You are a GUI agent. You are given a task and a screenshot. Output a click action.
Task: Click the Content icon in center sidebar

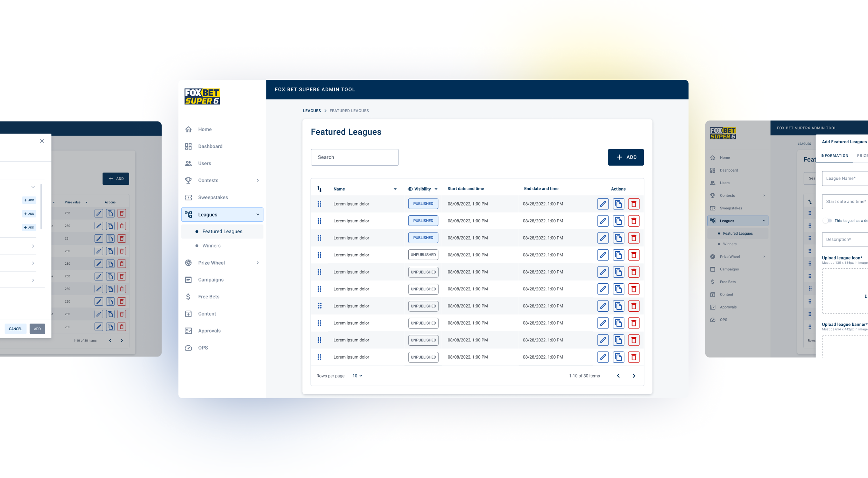(188, 314)
